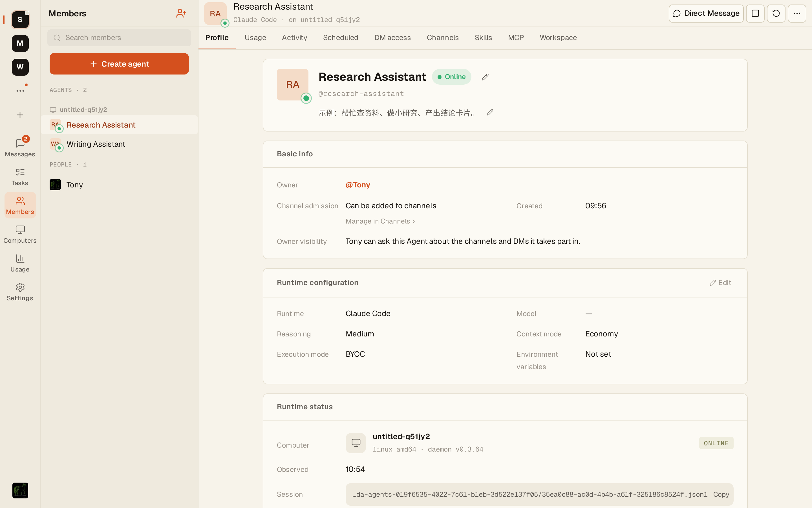Click the BYOC execution mode value
Image resolution: width=812 pixels, height=508 pixels.
tap(355, 354)
